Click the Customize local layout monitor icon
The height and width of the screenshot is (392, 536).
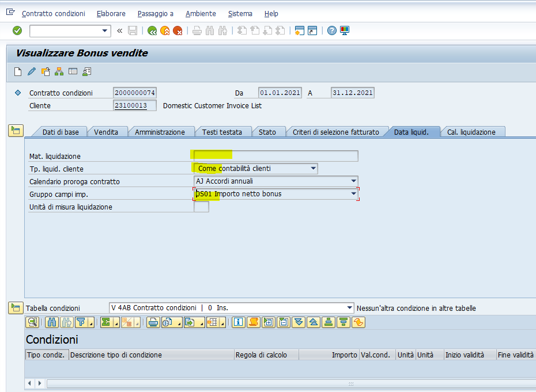point(345,31)
